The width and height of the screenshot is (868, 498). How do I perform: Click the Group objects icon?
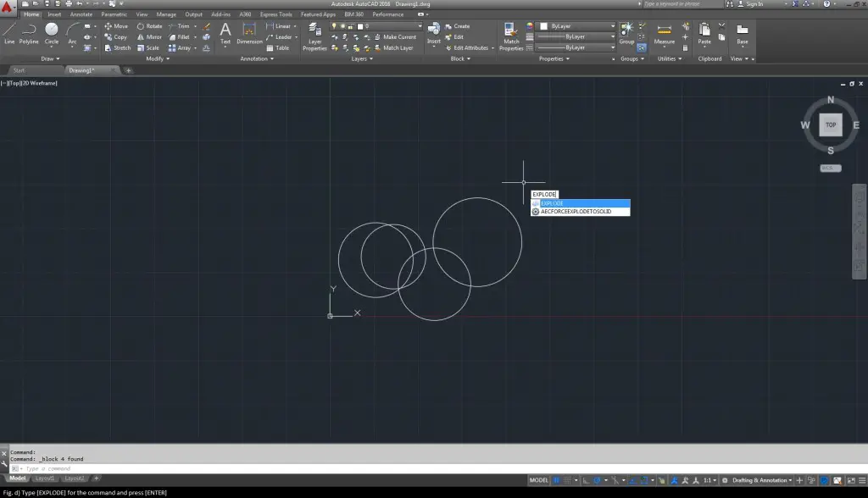pyautogui.click(x=626, y=32)
